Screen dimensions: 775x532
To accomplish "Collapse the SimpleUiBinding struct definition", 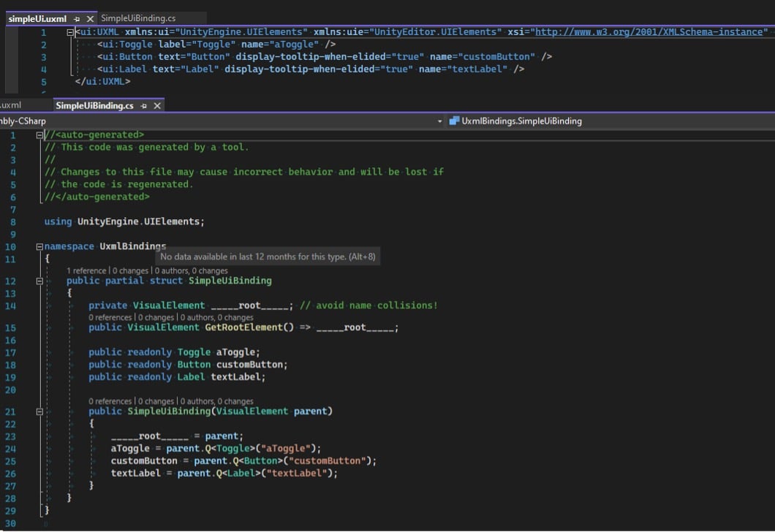I will (x=39, y=281).
